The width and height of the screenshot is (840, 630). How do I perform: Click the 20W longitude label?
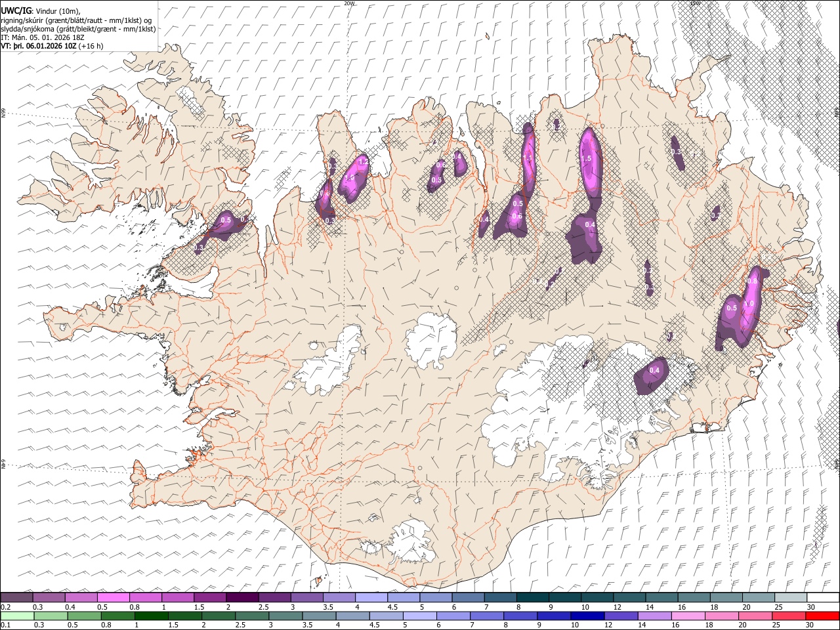click(348, 3)
